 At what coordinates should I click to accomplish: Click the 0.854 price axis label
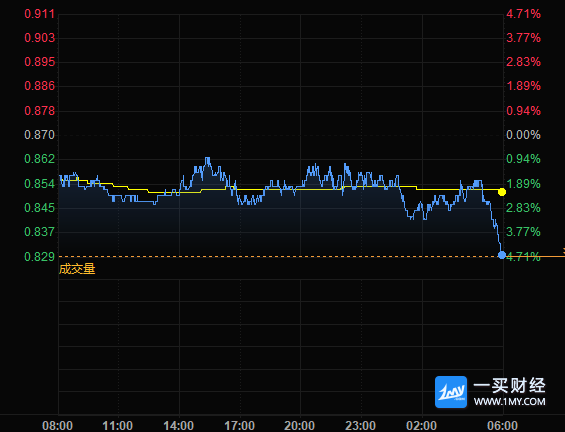click(39, 184)
